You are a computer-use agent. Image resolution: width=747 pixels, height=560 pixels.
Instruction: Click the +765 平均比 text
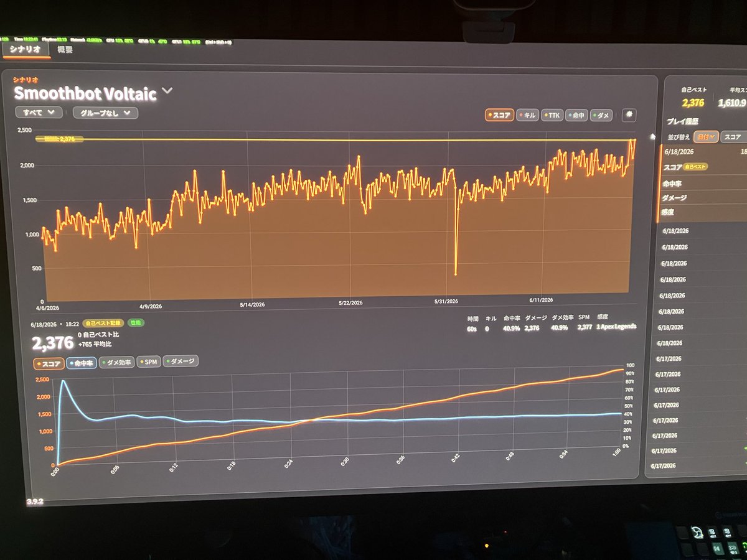(x=95, y=344)
